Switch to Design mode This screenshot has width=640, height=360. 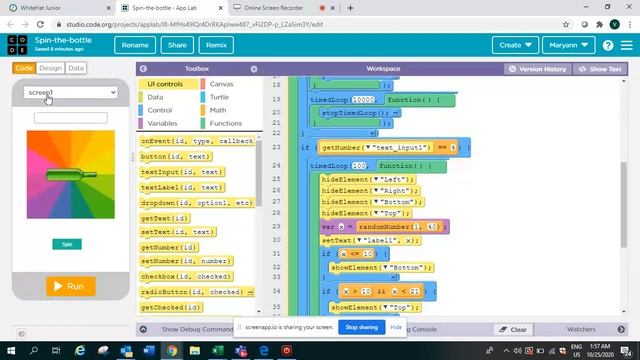coord(51,68)
